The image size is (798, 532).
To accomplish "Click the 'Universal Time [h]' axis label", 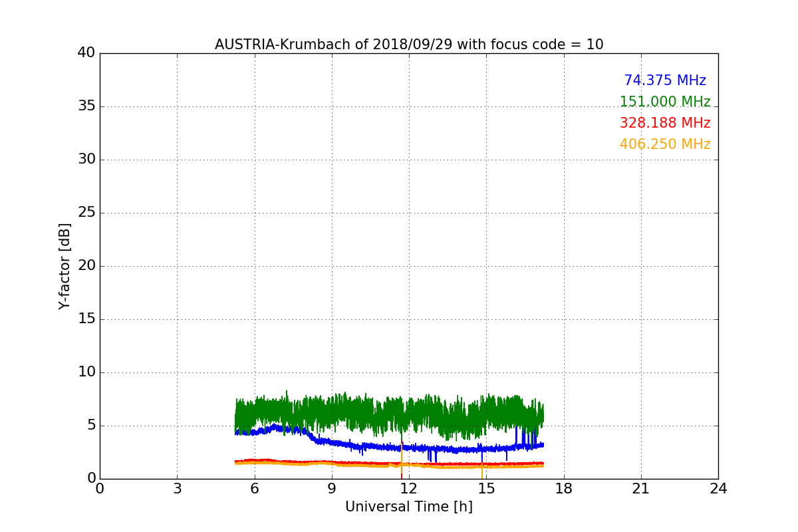I will [409, 507].
